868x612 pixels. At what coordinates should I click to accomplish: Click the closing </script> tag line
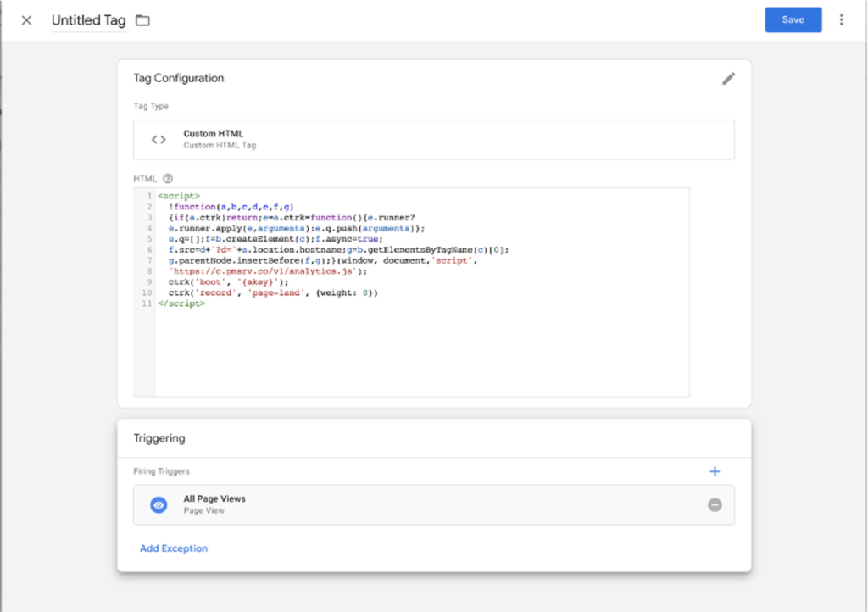click(x=181, y=303)
